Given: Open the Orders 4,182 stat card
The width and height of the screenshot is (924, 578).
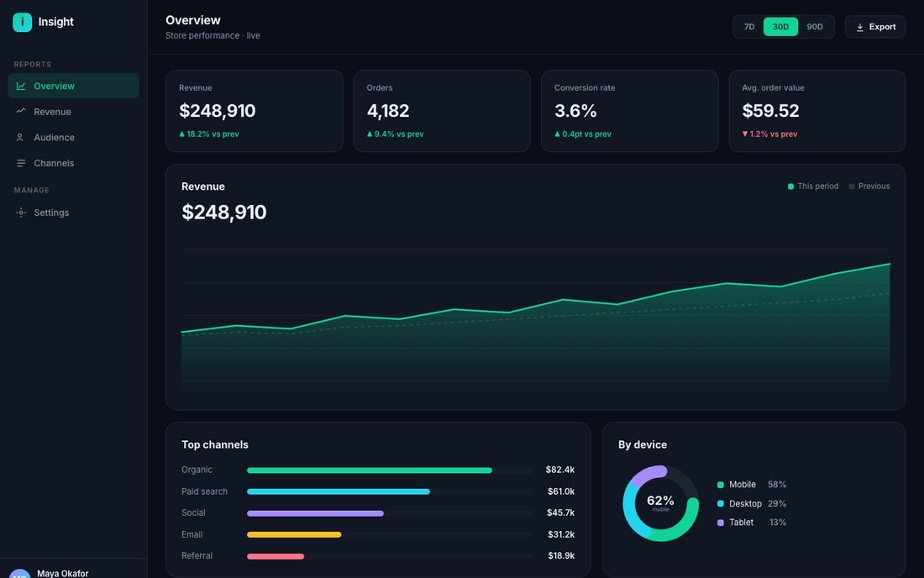Looking at the screenshot, I should click(x=442, y=112).
